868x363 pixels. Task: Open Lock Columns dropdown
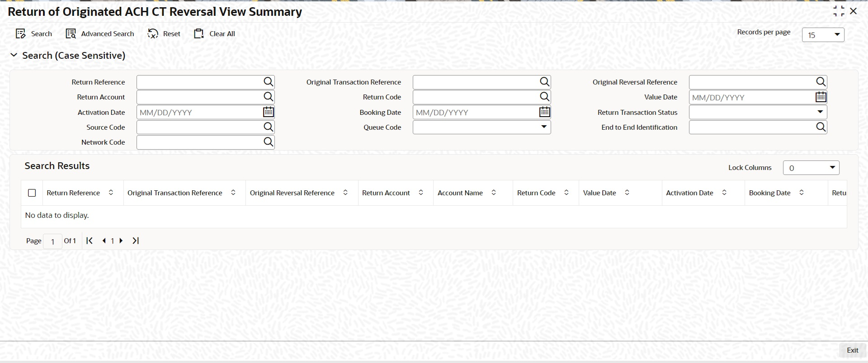811,168
